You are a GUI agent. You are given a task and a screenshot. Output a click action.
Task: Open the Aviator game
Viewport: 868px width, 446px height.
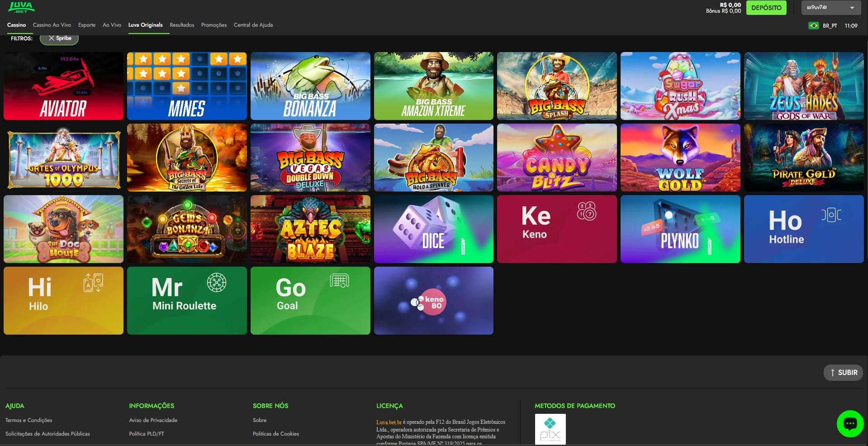coord(63,86)
